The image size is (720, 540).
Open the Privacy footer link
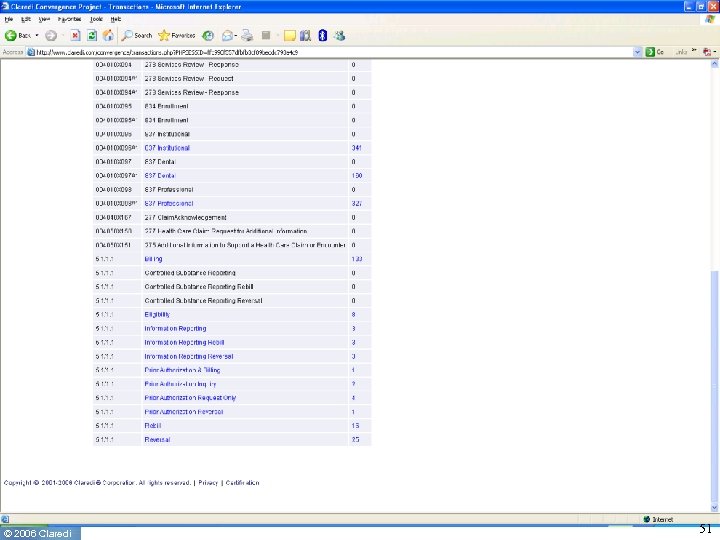[x=208, y=483]
